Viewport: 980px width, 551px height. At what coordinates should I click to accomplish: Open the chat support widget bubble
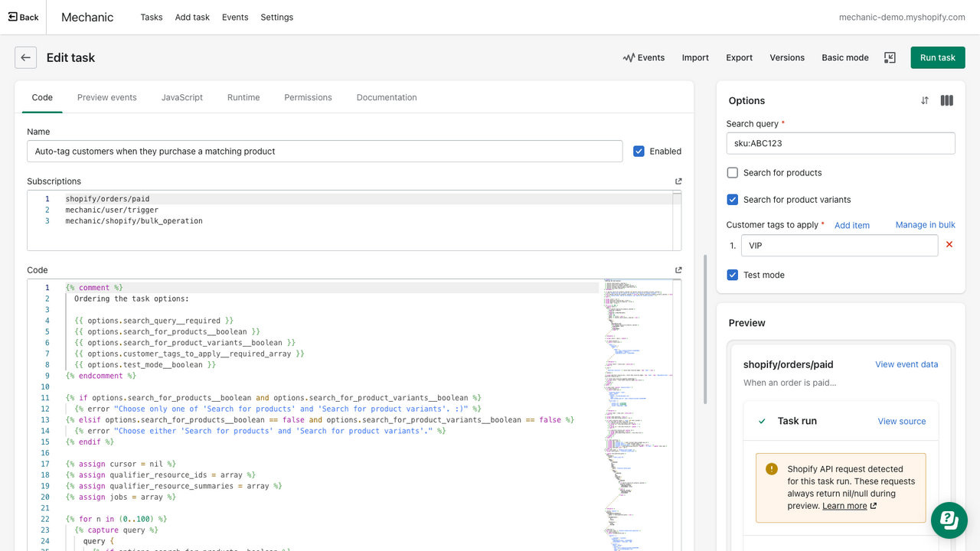point(949,520)
